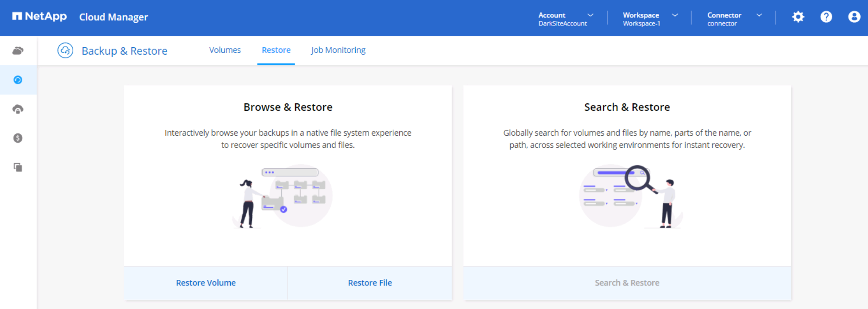Click the Restore Volume button

206,283
